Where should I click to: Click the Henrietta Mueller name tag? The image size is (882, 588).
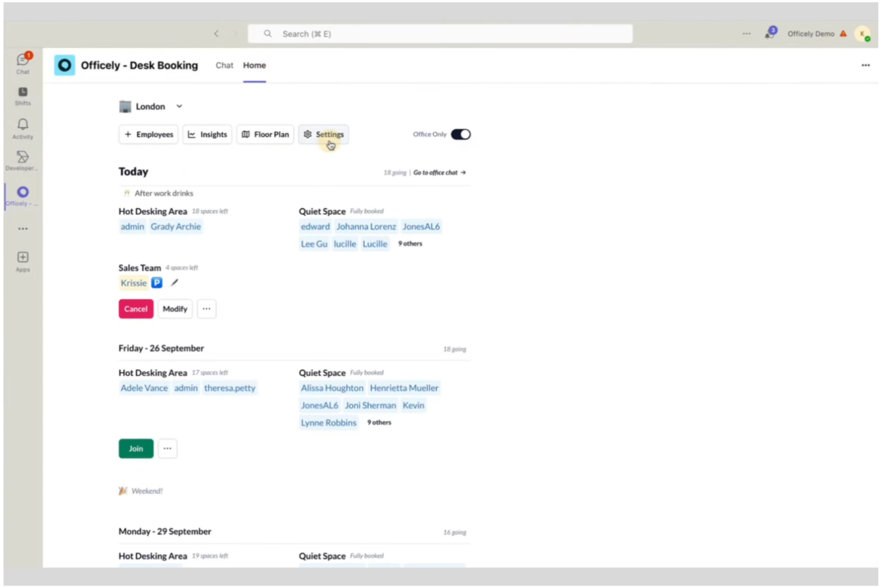coord(404,388)
